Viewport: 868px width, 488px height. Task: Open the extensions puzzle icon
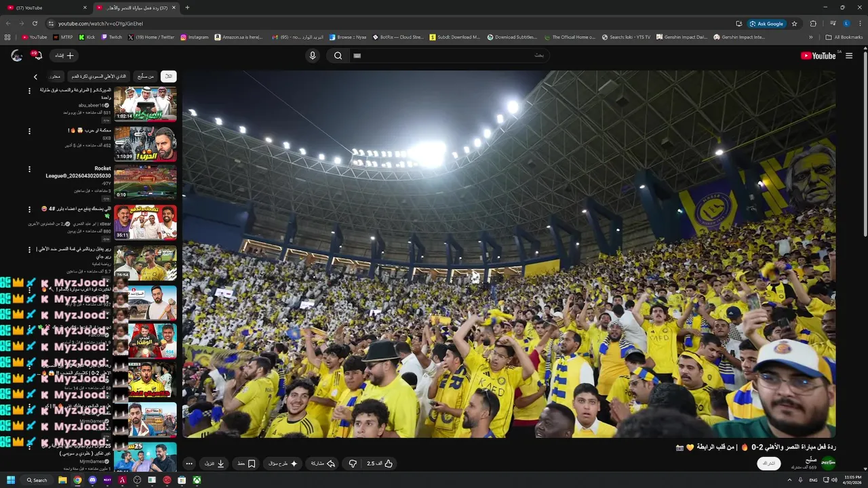[813, 23]
